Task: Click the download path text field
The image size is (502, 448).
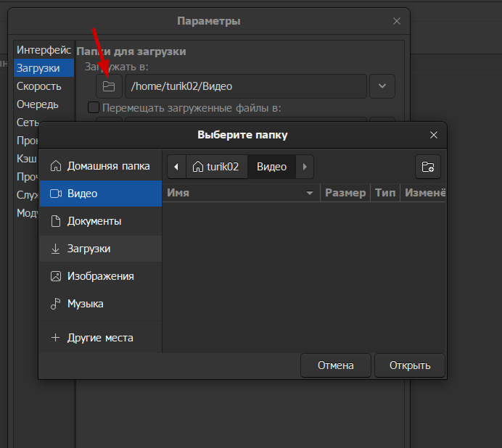Action: point(245,86)
